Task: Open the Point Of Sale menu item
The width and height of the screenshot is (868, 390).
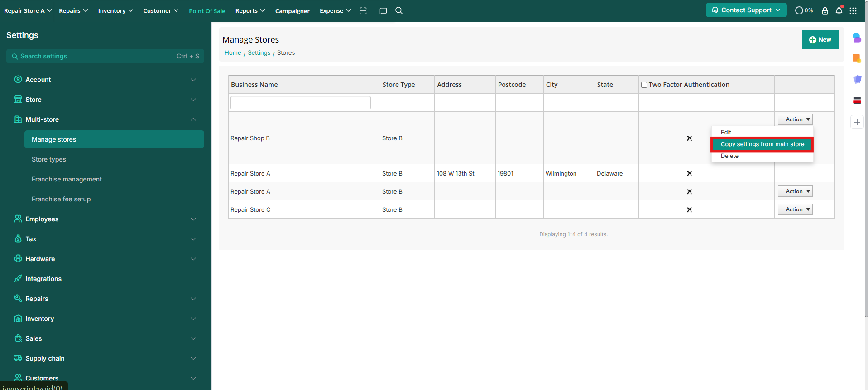Action: [x=207, y=11]
